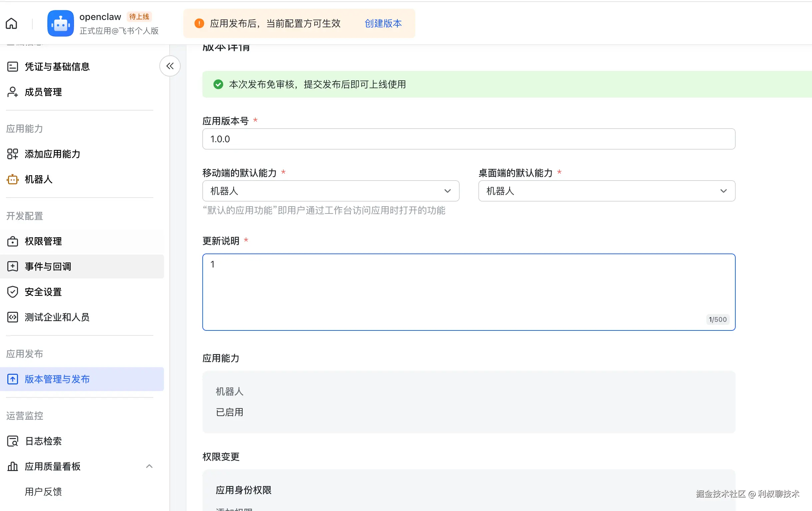
Task: Collapse sidebar with double-chevron button
Action: 170,66
